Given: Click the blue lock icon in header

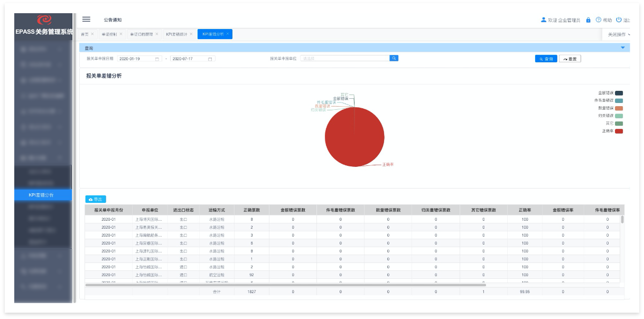Looking at the screenshot, I should pos(588,20).
